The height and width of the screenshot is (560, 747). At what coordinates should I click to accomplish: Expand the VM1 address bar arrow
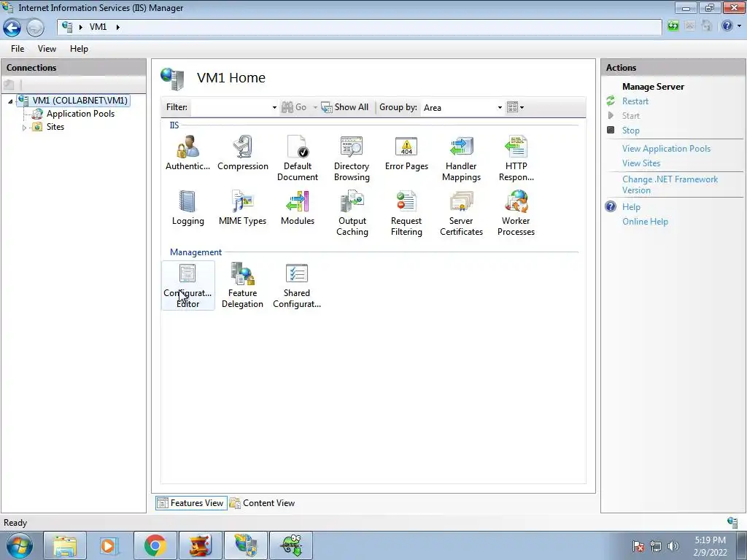click(118, 27)
